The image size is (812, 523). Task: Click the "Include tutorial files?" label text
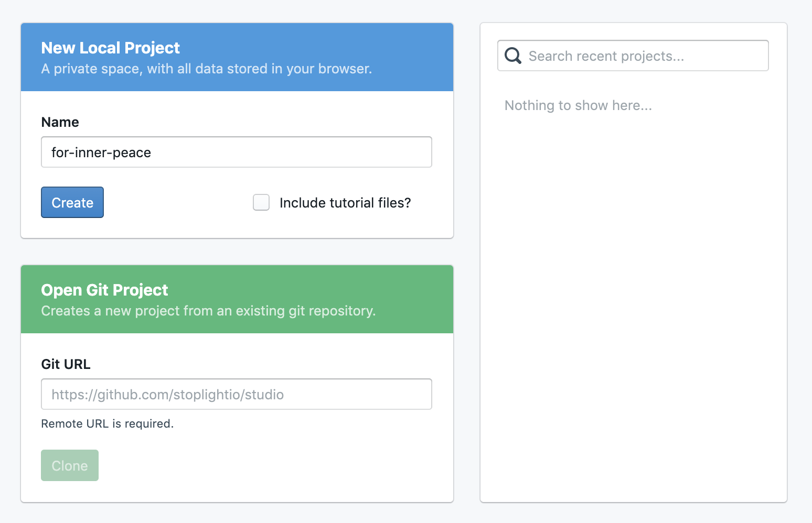coord(345,202)
